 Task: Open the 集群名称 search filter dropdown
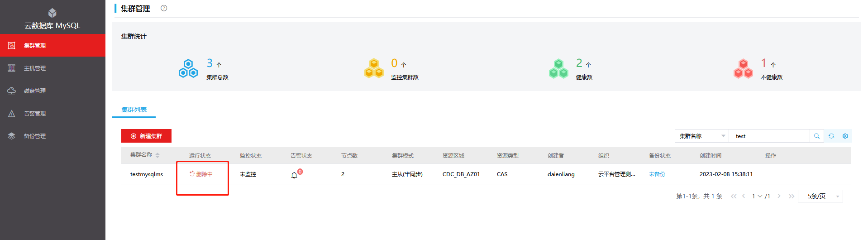[x=701, y=136]
